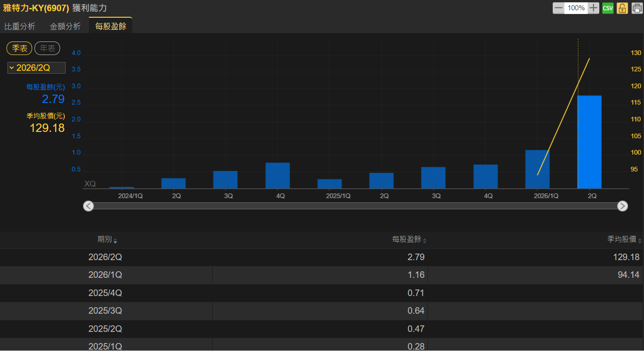The image size is (644, 351).
Task: Click the 2025/3Q table row label
Action: point(105,311)
